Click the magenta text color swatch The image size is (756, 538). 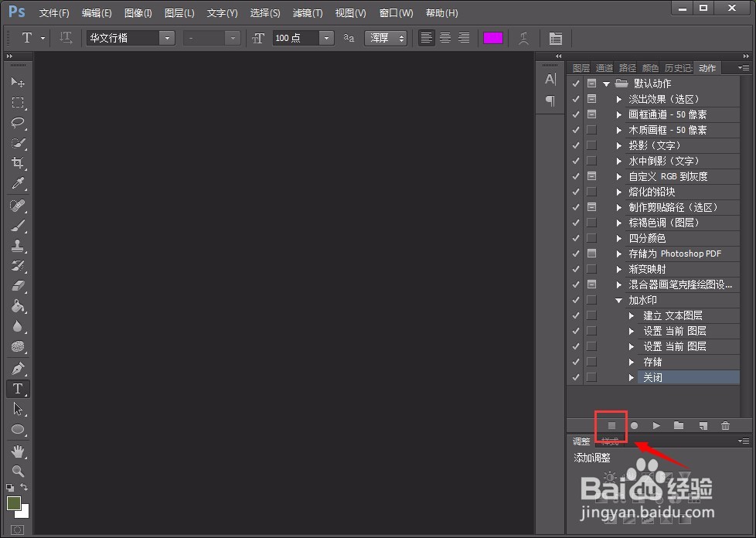coord(493,38)
